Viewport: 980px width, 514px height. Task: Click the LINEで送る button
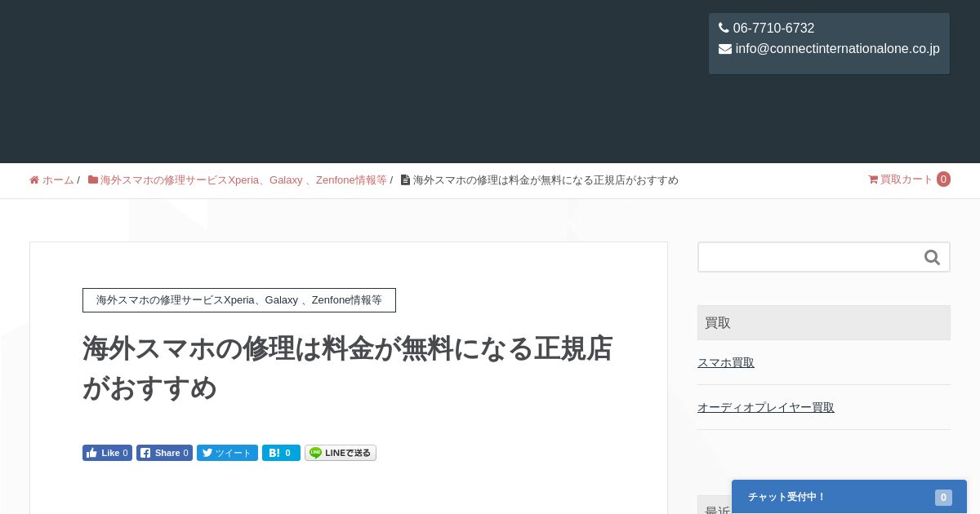pyautogui.click(x=341, y=453)
